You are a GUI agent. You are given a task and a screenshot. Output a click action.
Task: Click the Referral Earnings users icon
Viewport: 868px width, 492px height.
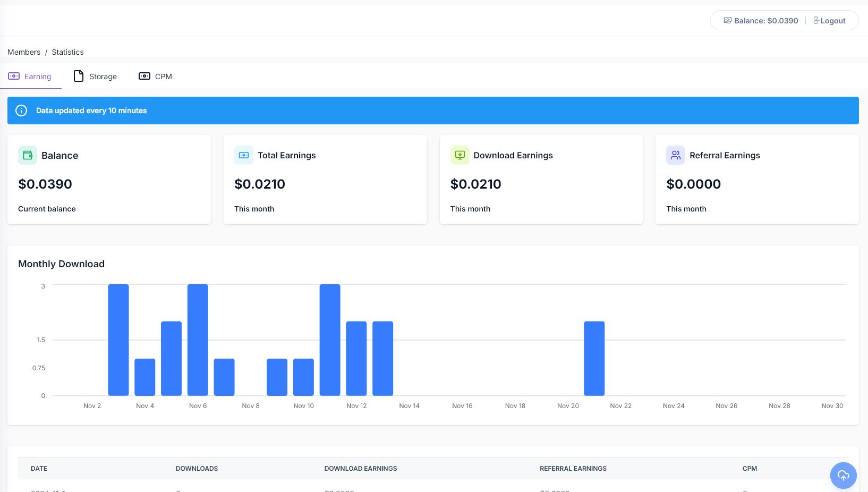click(x=676, y=155)
